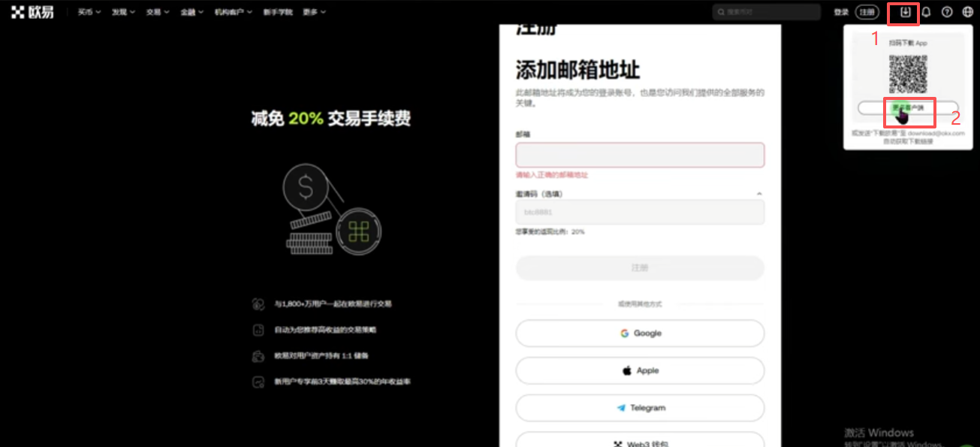Viewport: 980px width, 447px height.
Task: Click the 登录 login link
Action: pos(841,12)
